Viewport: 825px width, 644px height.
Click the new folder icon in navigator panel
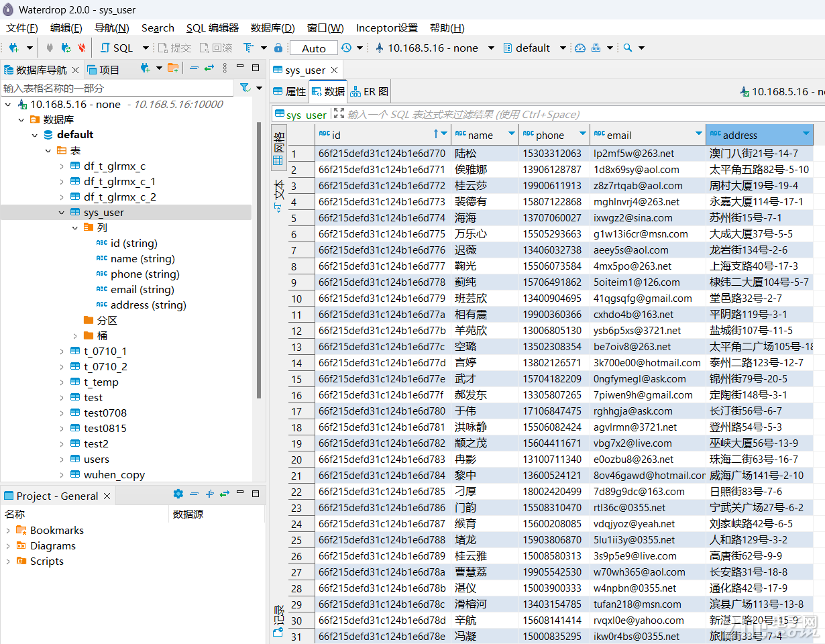(x=173, y=68)
